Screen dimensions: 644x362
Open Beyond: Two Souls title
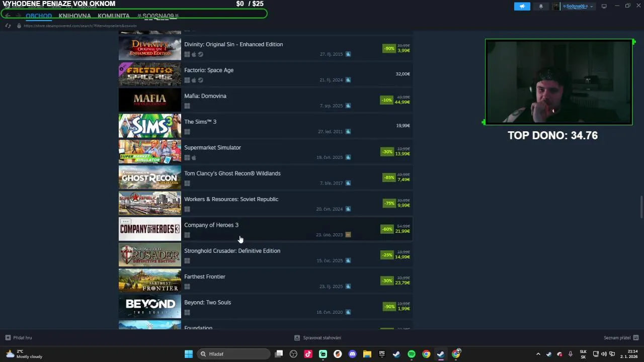207,302
